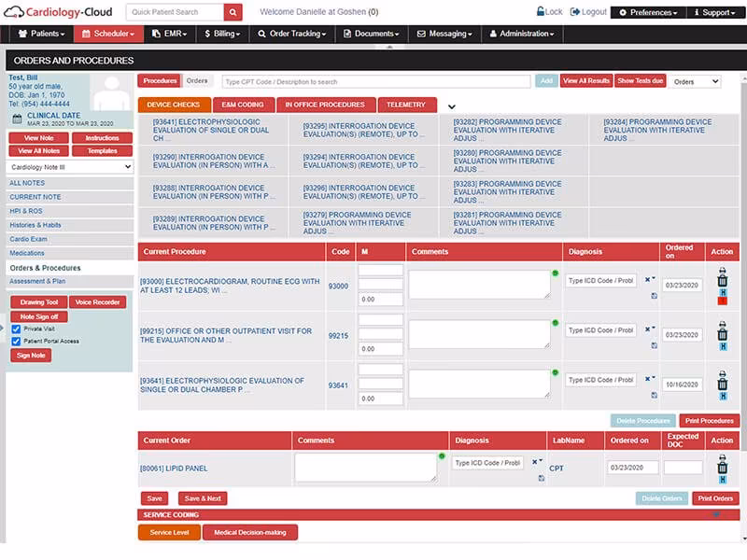Click the quick patient search magnifier icon

click(233, 12)
